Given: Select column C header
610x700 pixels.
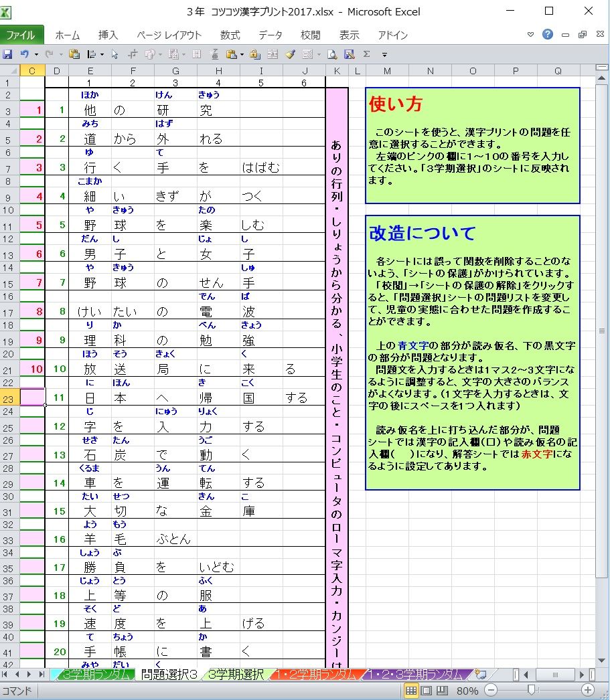Looking at the screenshot, I should (x=32, y=70).
